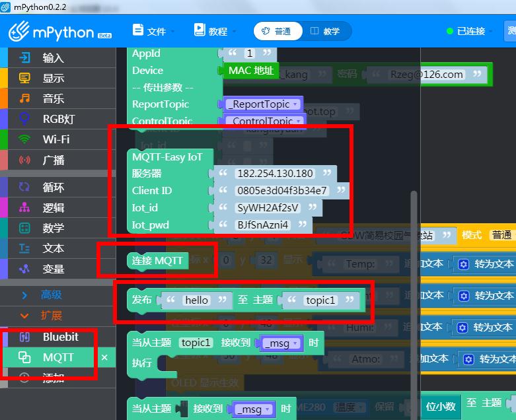Edit the server IP 182.254.130.180 field
This screenshot has height=420, width=516.
coord(275,173)
